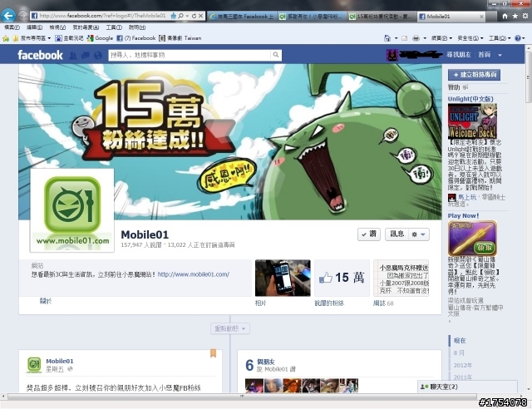Open the Google favorites bar link
Image resolution: width=532 pixels, height=409 pixels.
[x=100, y=38]
